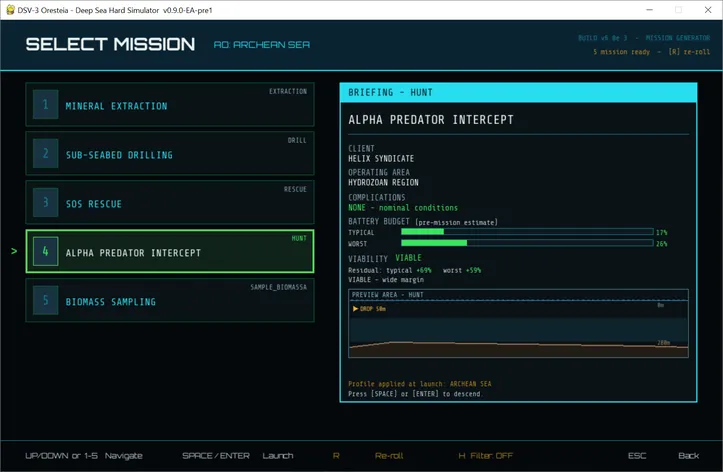Select the Mineral Extraction mission card
This screenshot has width=723, height=472.
170,104
